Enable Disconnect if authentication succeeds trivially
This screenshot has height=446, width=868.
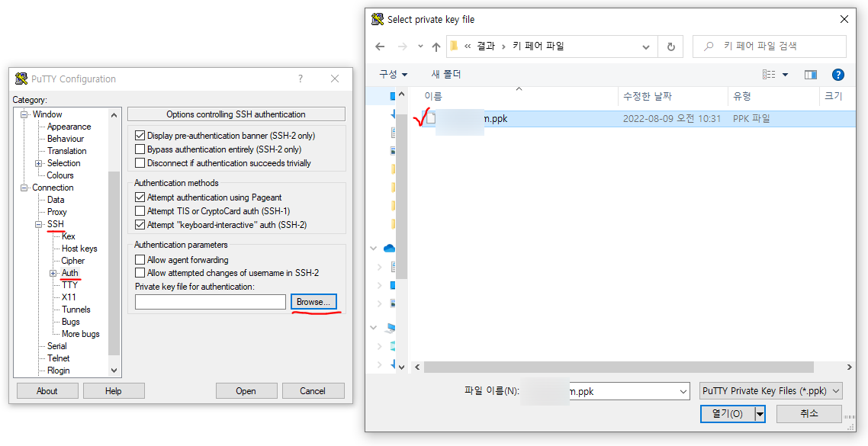click(x=140, y=163)
